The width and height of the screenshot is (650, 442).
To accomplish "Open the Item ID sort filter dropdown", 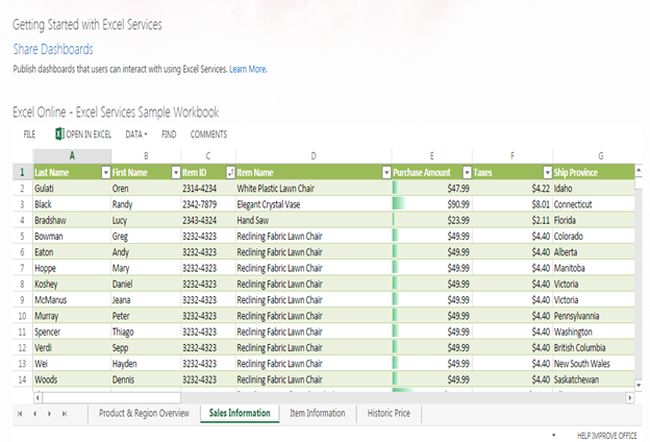I will (x=230, y=172).
